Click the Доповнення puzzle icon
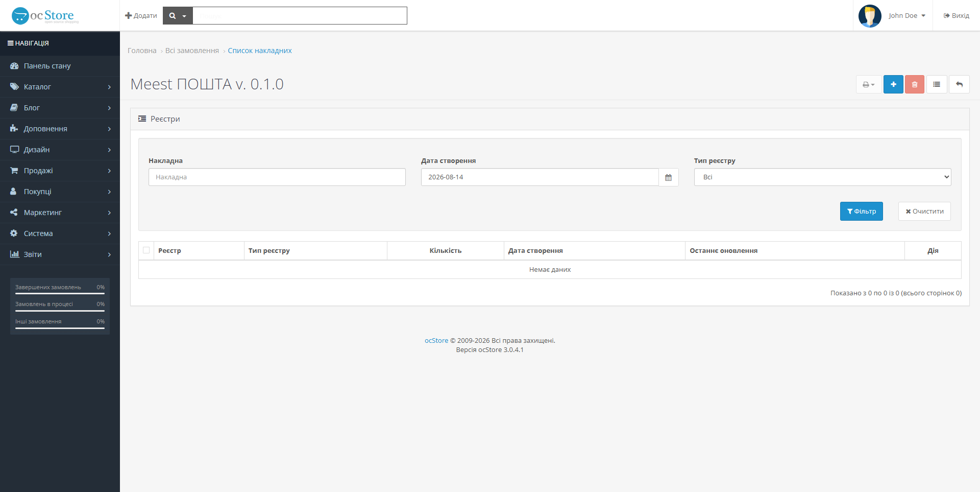The height and width of the screenshot is (492, 980). [14, 129]
